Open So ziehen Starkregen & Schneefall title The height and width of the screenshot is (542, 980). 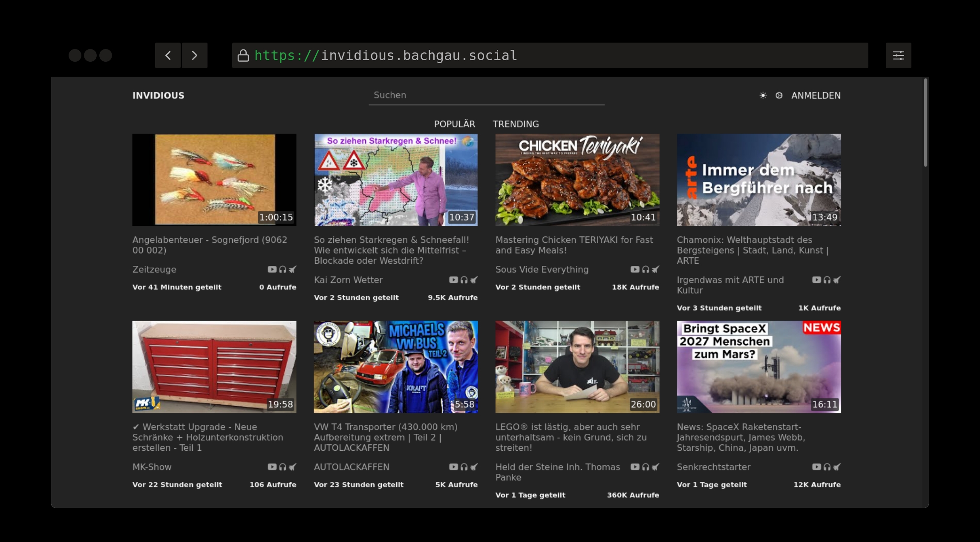click(x=391, y=250)
